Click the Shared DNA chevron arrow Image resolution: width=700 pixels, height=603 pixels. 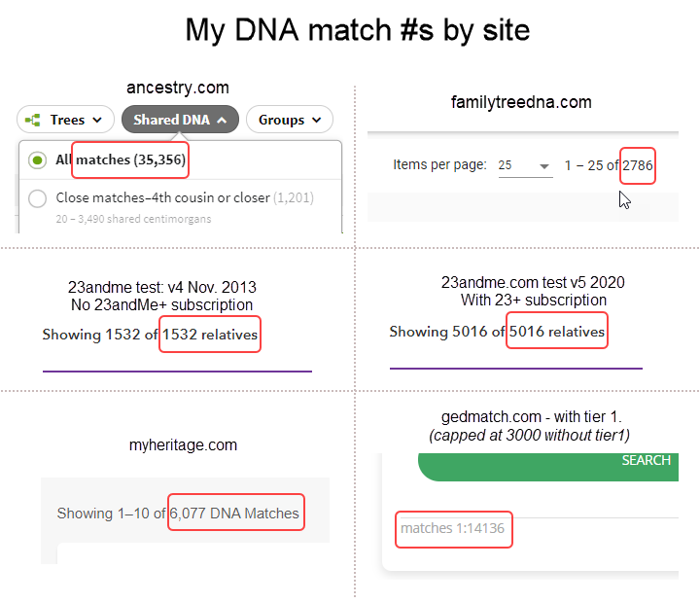click(222, 121)
